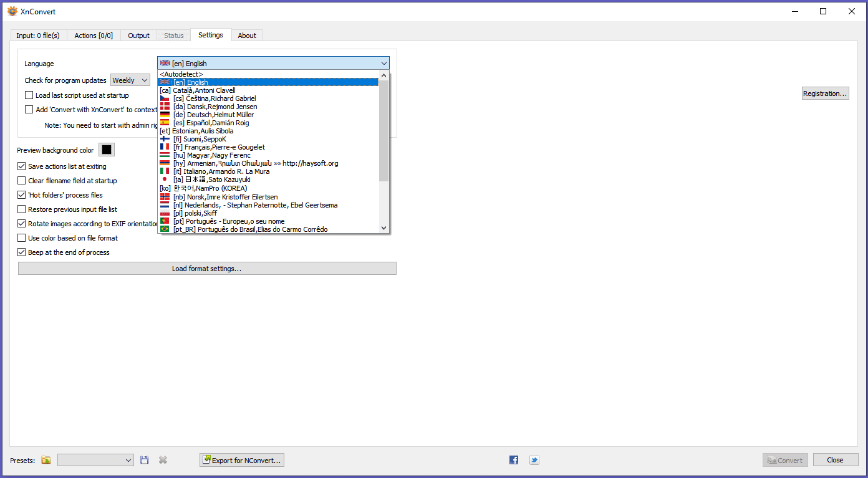Open the About tab
Screen dimensions: 868x478
(247, 36)
